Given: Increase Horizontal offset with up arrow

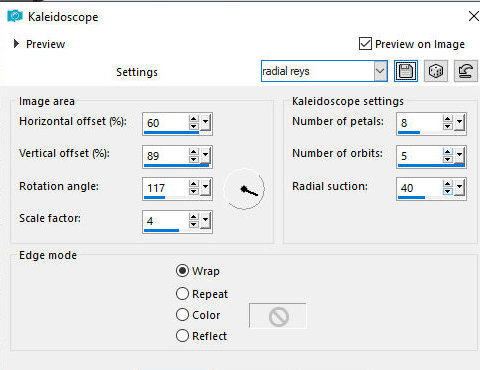Looking at the screenshot, I should 193,119.
